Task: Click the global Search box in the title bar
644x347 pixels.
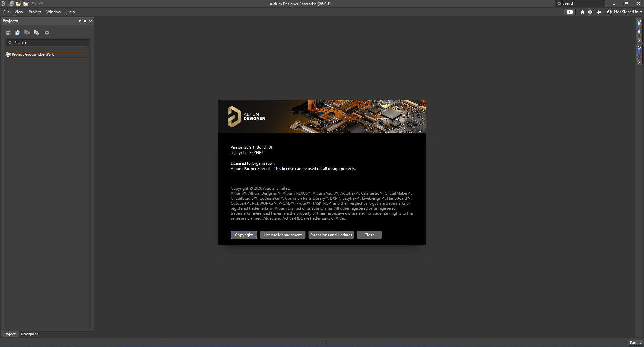Action: coord(580,3)
